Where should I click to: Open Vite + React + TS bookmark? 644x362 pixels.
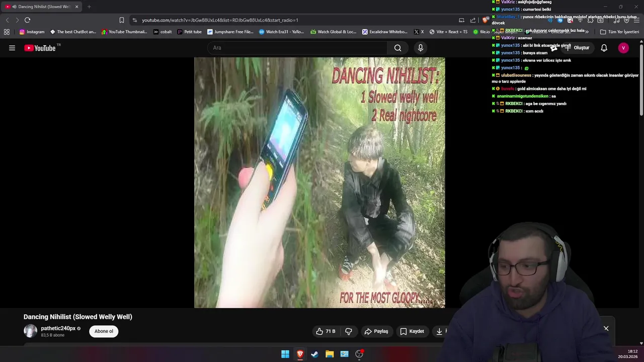[448, 32]
